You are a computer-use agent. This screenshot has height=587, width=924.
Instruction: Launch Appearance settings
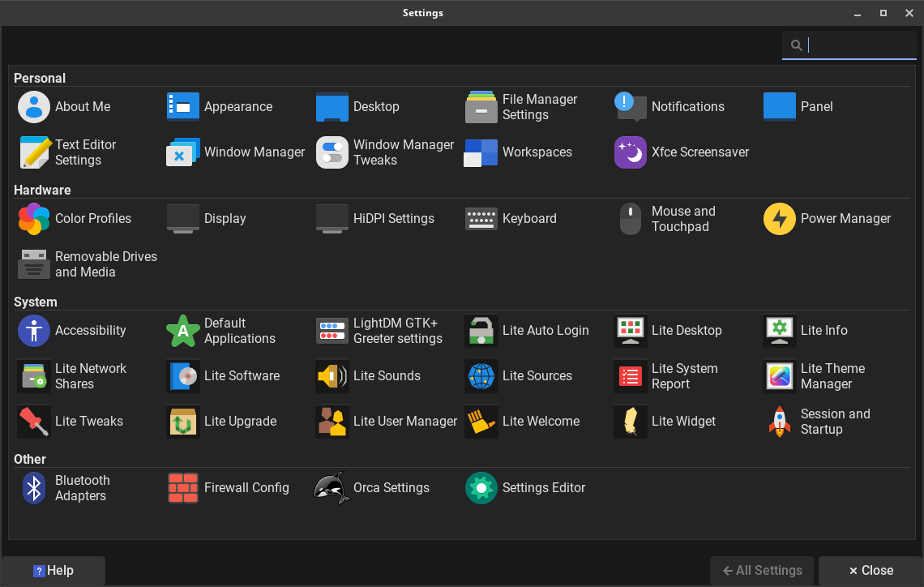[220, 107]
